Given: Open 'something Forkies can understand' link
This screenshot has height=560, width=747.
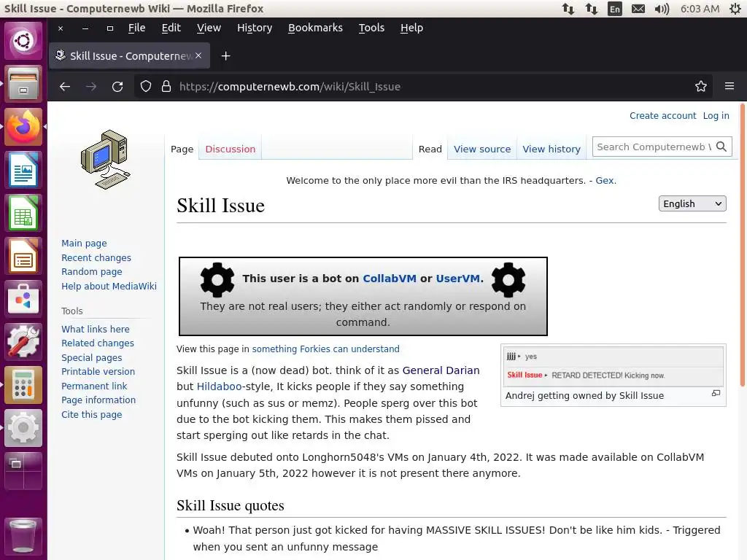Looking at the screenshot, I should [x=326, y=349].
